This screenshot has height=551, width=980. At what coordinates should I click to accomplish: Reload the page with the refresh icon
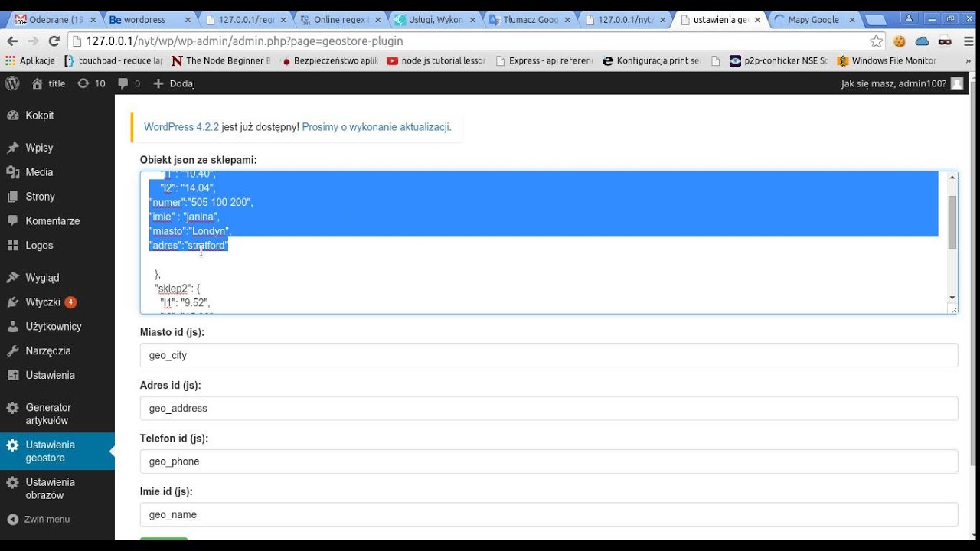point(54,41)
